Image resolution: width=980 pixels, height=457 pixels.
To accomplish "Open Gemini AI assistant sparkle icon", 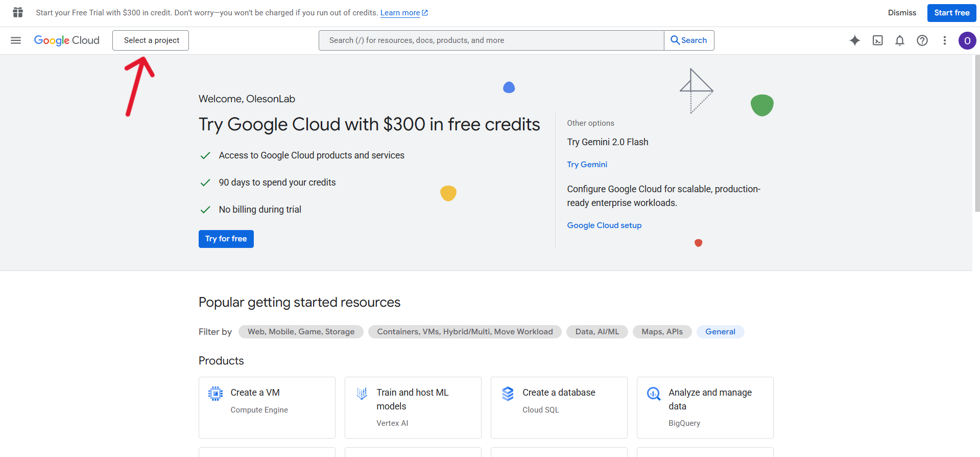I will [855, 40].
